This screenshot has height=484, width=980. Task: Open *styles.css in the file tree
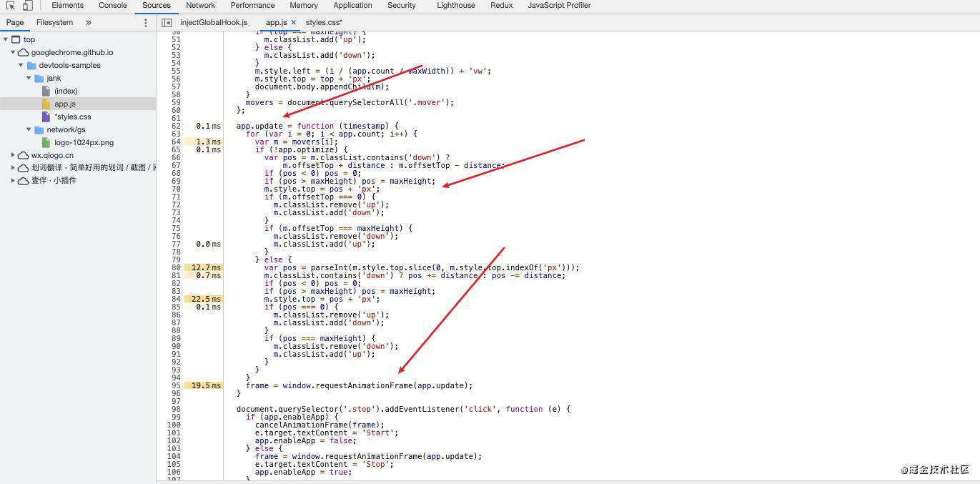click(73, 117)
